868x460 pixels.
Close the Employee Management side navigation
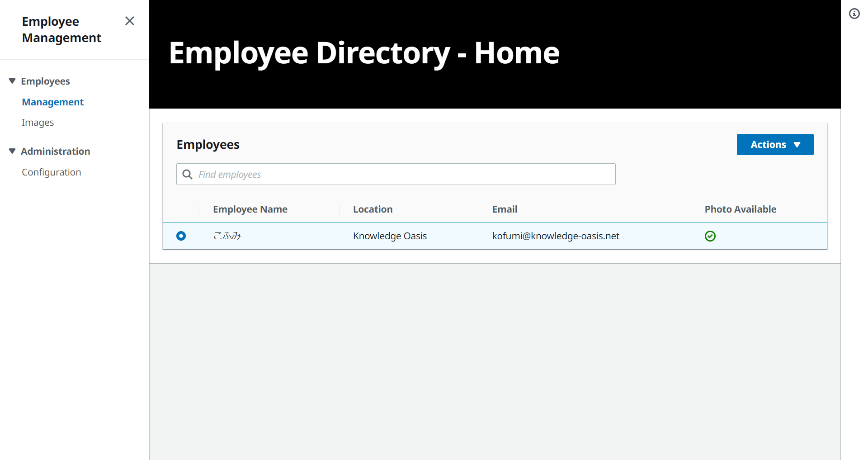click(x=130, y=21)
